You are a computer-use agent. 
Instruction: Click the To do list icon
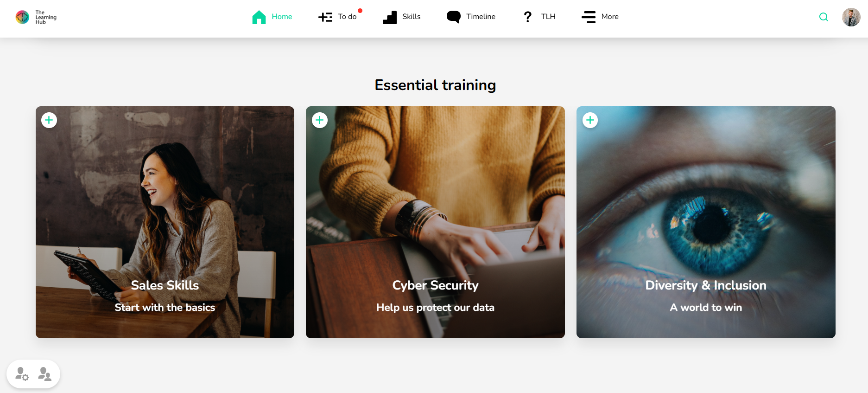pyautogui.click(x=325, y=17)
